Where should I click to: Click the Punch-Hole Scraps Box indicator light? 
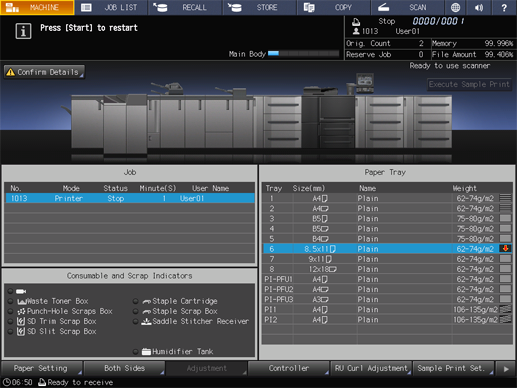[x=10, y=311]
